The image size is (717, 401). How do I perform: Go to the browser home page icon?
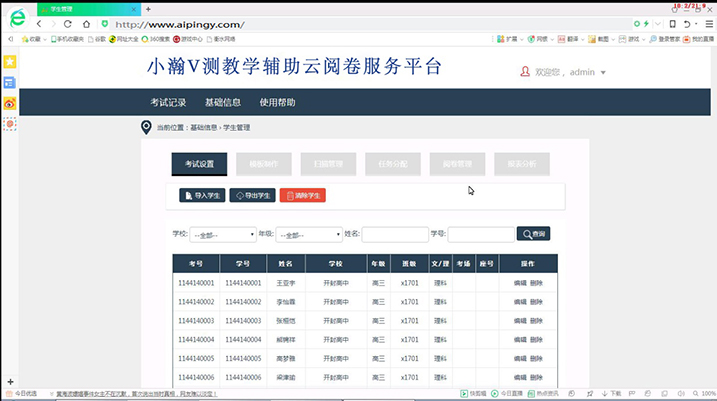[x=87, y=23]
